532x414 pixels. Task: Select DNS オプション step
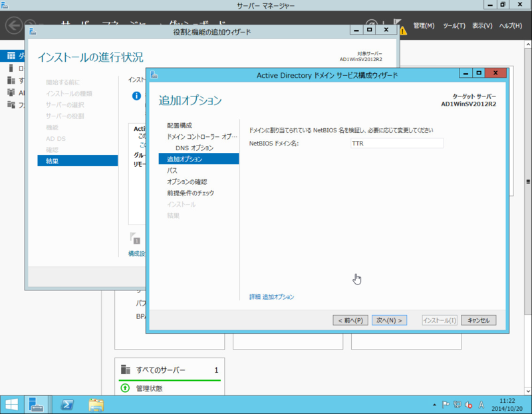point(194,148)
